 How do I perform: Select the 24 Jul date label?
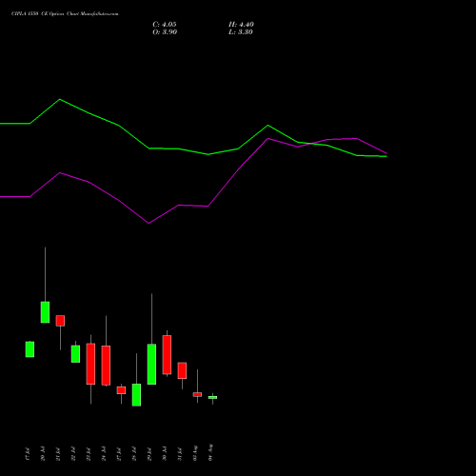pos(104,454)
